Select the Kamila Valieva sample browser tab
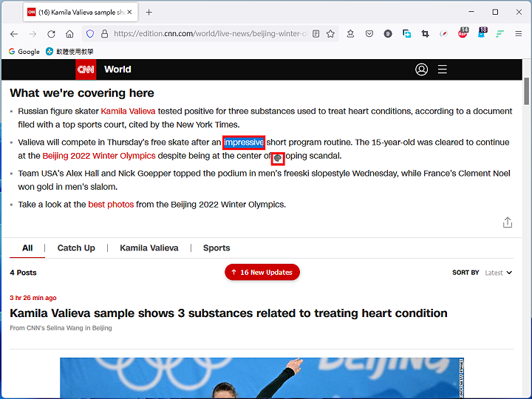The image size is (532, 399). (x=81, y=13)
